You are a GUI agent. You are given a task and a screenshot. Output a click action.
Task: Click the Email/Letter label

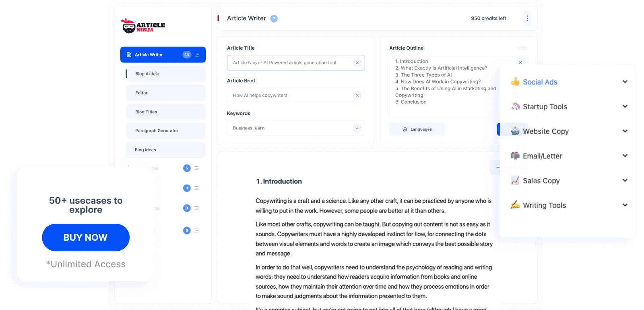tap(543, 156)
